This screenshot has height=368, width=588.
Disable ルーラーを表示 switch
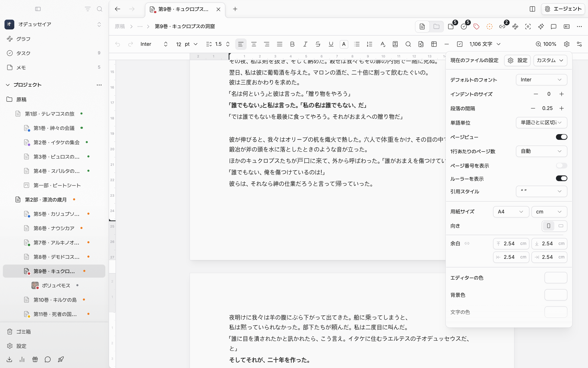561,178
